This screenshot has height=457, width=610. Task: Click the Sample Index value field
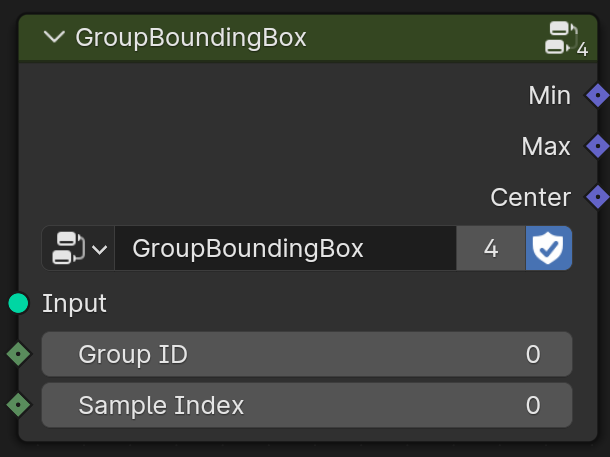[x=306, y=405]
